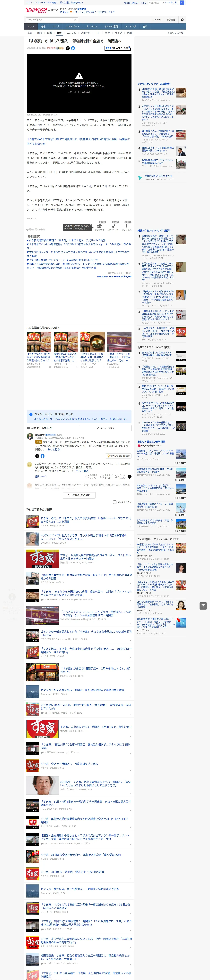Click the ログイン link in the header

64,12
